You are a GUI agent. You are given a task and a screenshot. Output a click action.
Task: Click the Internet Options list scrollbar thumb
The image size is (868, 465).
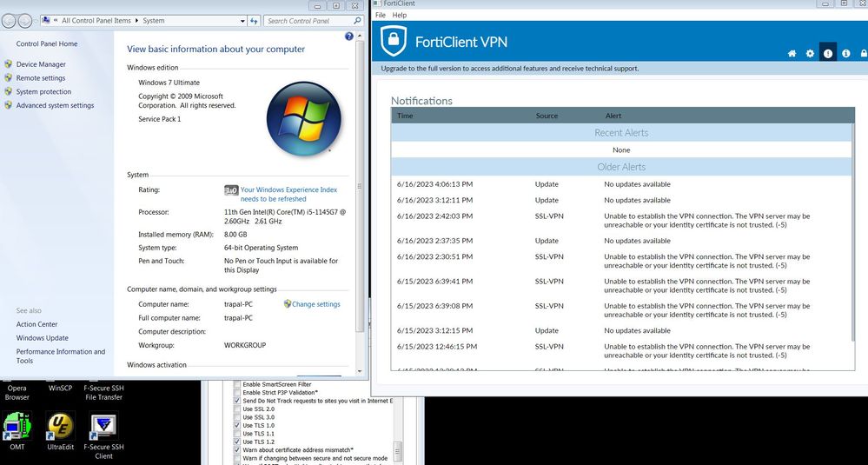coord(397,451)
